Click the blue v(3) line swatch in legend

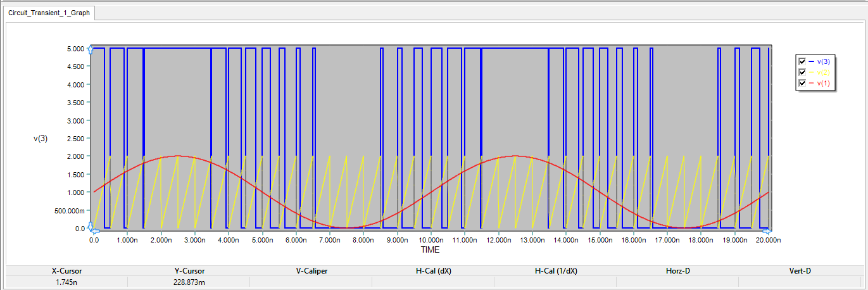[812, 61]
